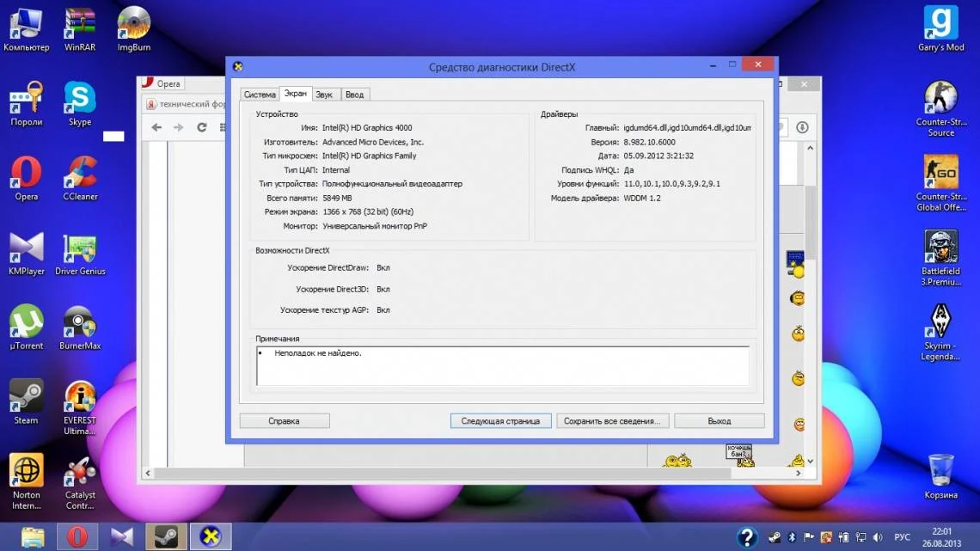Click Opera horizontal scrollbar right arrow

click(798, 473)
